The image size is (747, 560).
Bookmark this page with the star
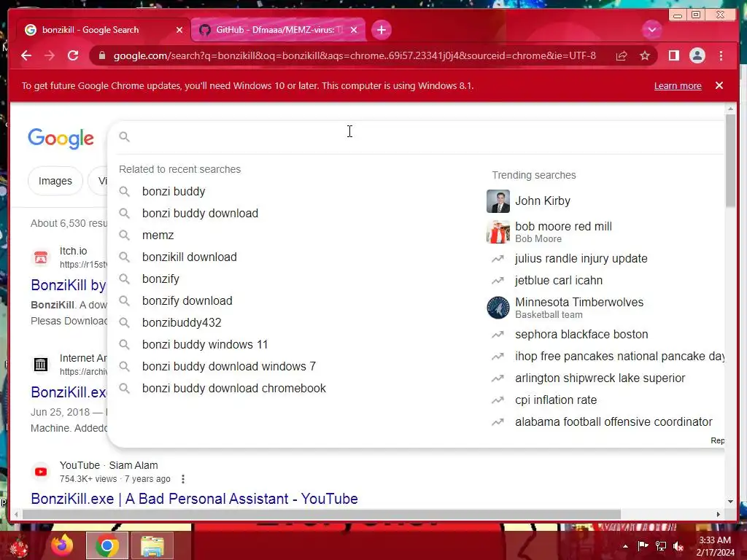click(x=645, y=55)
